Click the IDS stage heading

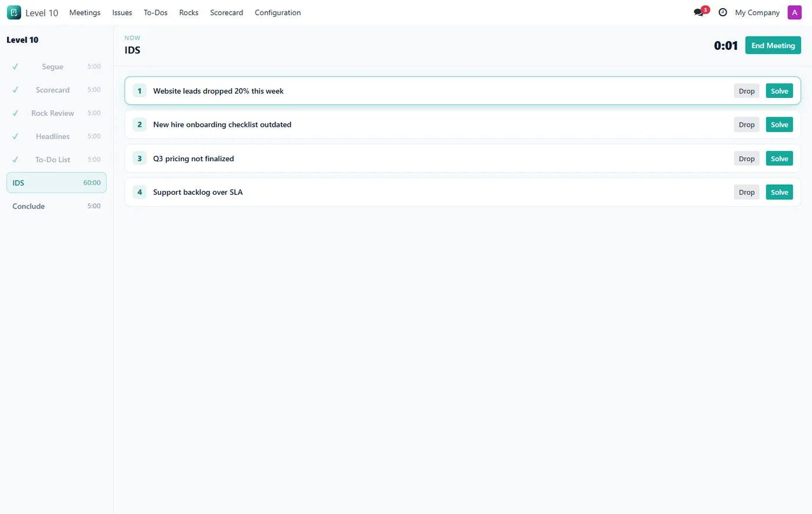point(132,50)
